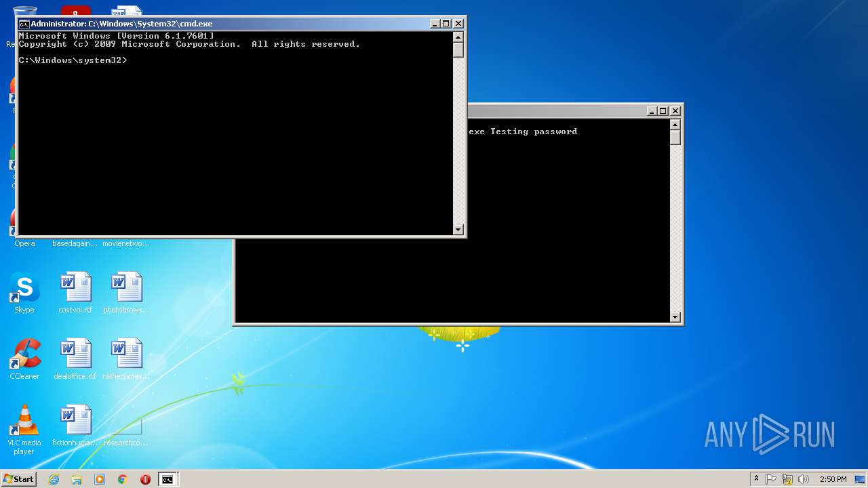Close the background Testing password window

(x=675, y=110)
